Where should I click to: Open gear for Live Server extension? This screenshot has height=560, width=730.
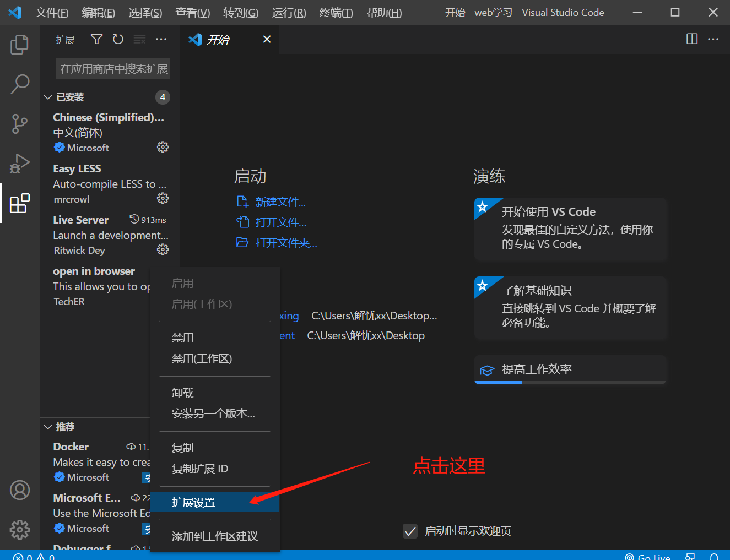(x=163, y=249)
